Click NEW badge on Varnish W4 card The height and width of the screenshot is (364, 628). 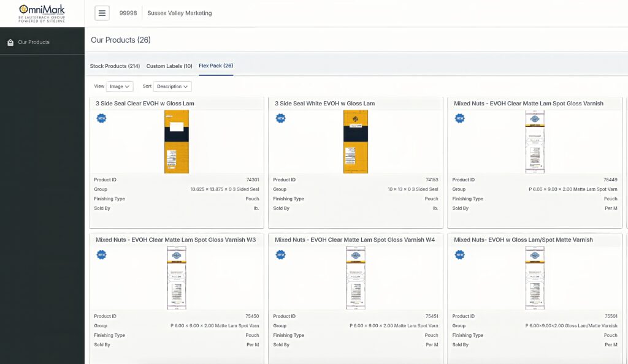[x=280, y=254]
